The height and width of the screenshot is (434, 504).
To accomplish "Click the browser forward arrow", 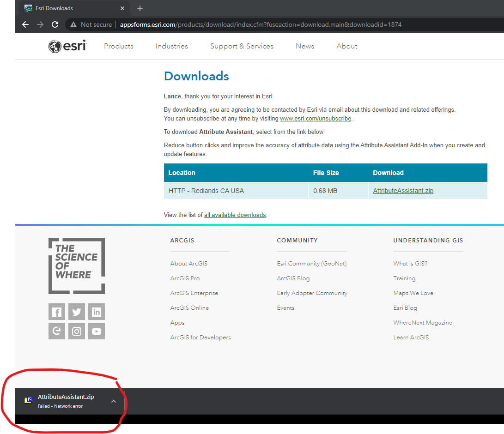I will pos(40,25).
